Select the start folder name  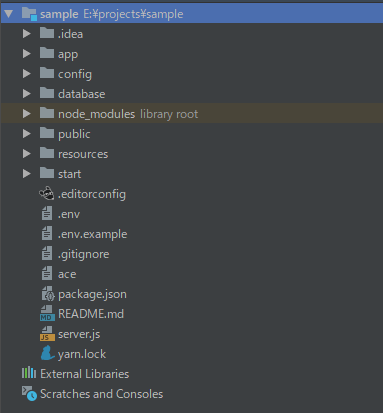(69, 174)
